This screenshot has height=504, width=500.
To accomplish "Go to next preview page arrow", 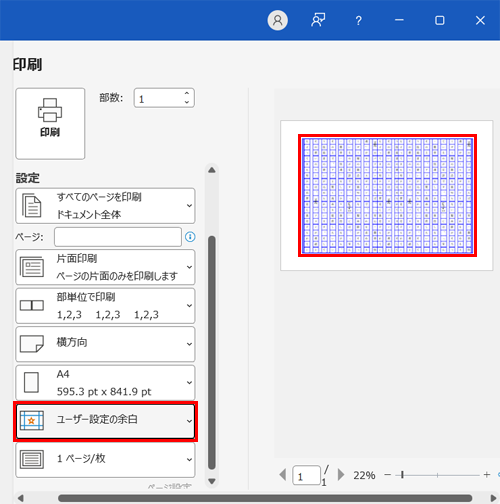I will click(x=341, y=475).
